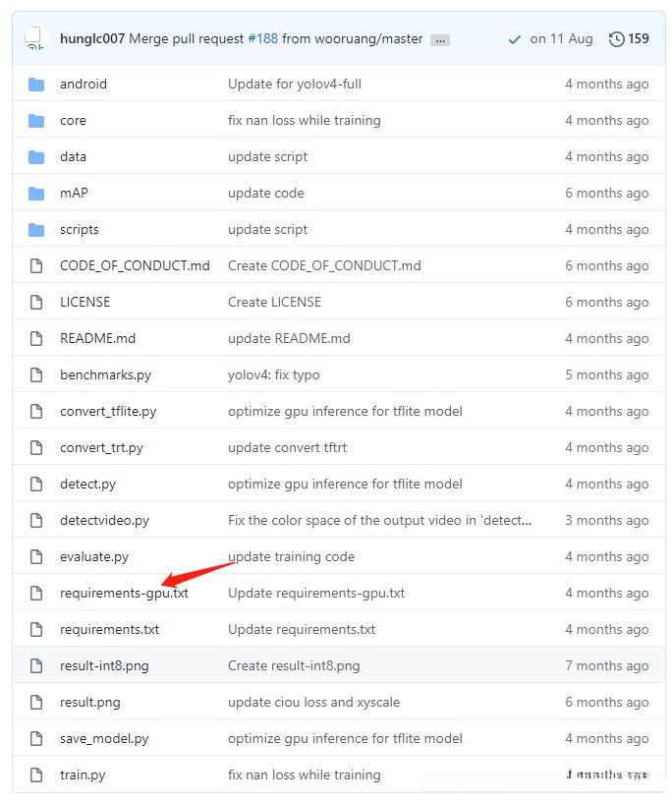Click the data folder icon
672x801 pixels.
pos(36,157)
